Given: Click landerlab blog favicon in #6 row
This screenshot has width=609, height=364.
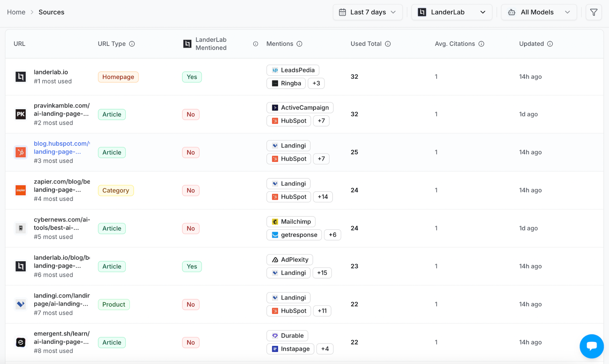Looking at the screenshot, I should click(21, 266).
